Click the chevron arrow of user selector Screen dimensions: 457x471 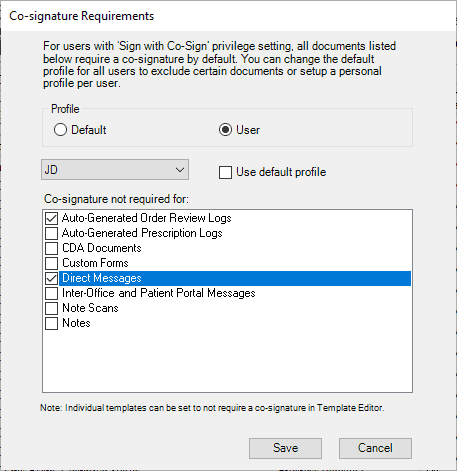pyautogui.click(x=180, y=170)
